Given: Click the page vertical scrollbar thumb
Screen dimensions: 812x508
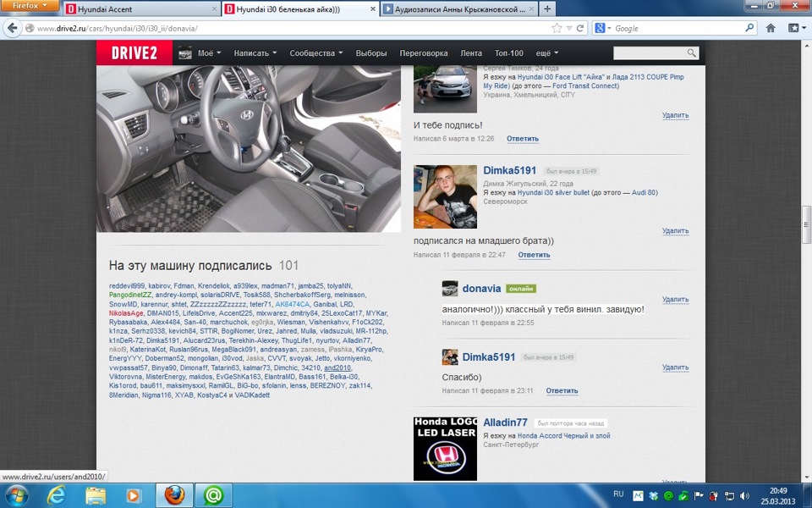Looking at the screenshot, I should (807, 225).
